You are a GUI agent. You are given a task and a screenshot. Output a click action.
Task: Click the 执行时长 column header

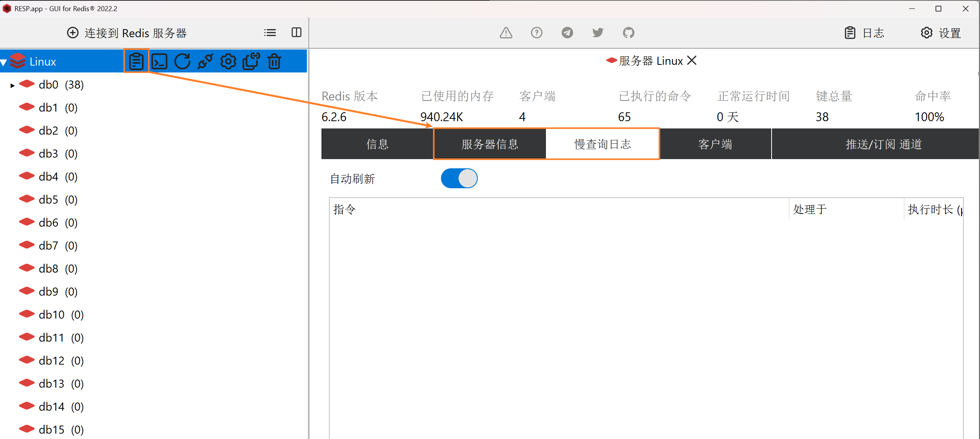(x=934, y=209)
